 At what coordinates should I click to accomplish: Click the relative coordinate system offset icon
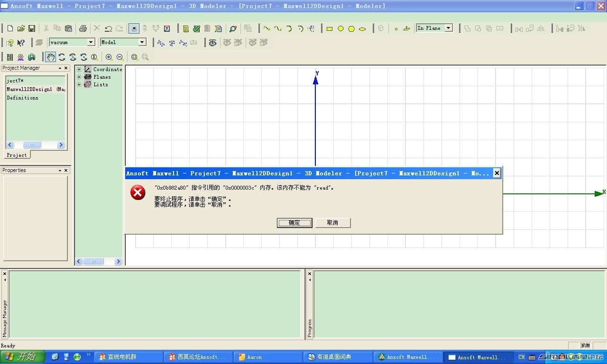point(161,43)
